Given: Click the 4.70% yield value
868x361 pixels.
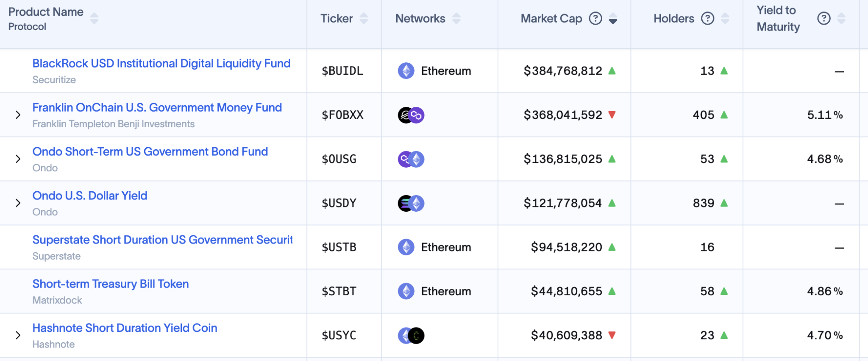Looking at the screenshot, I should 825,336.
